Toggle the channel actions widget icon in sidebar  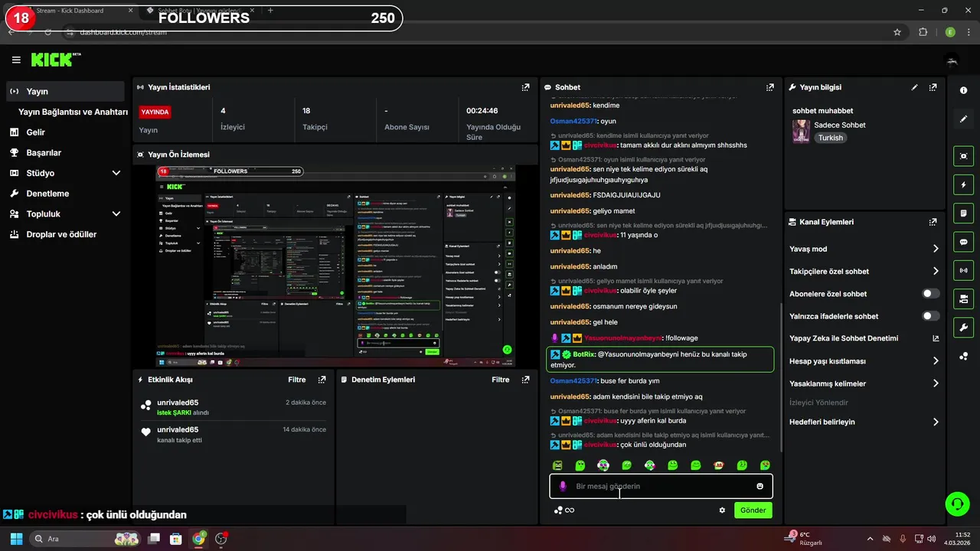[x=963, y=298]
